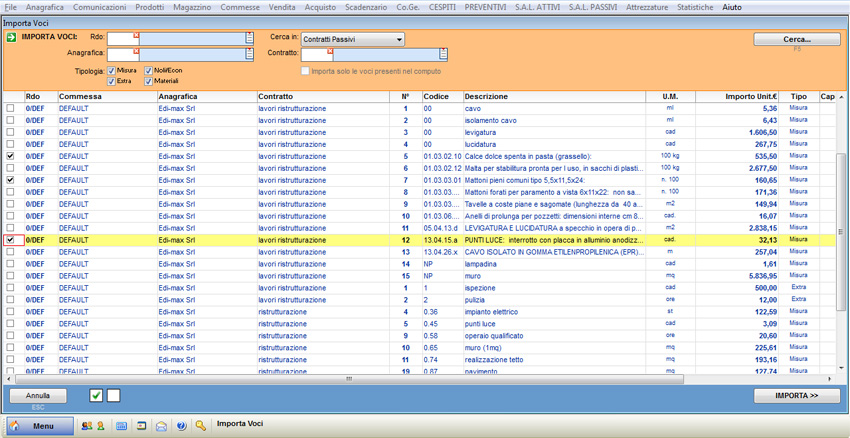Uncheck the Misura tipologia checkbox
This screenshot has width=850, height=438.
(x=112, y=71)
